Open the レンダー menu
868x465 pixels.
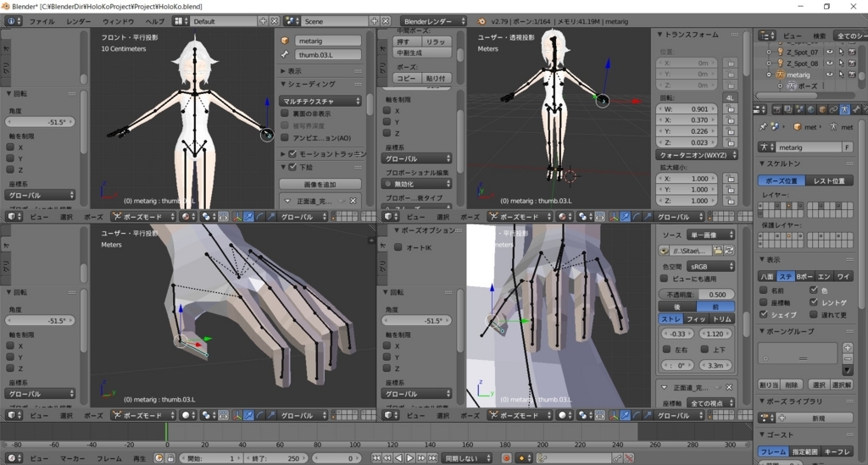[79, 21]
